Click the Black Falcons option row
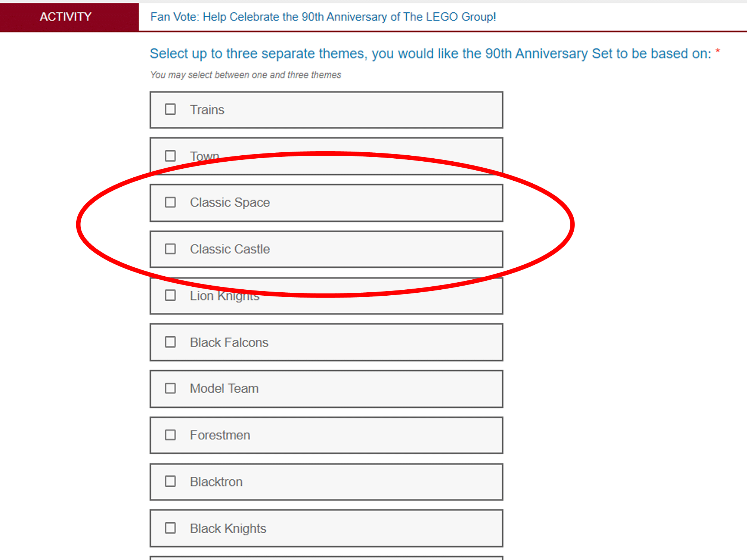Screen dimensions: 747x560 pyautogui.click(x=326, y=342)
